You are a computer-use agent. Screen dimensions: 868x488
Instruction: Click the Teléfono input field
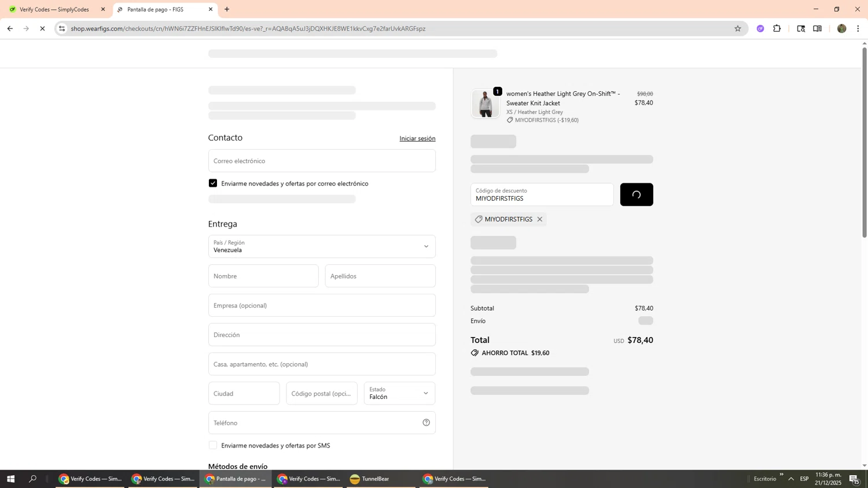pos(322,423)
